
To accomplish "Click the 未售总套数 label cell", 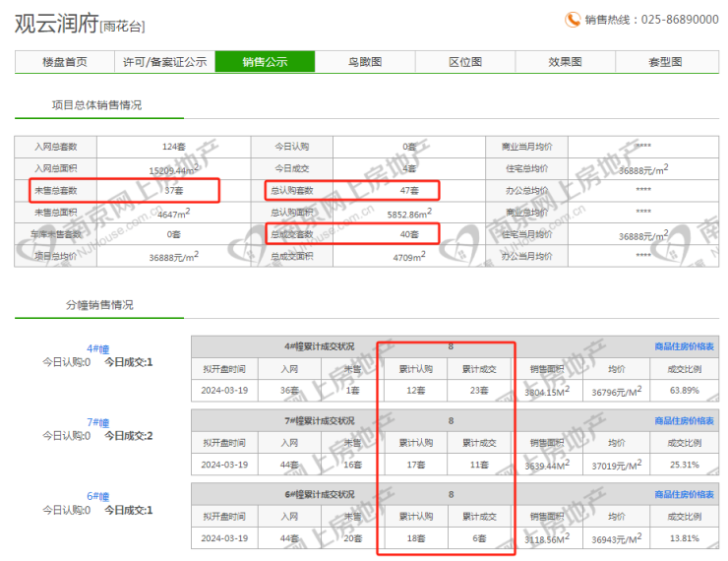I will coord(55,190).
